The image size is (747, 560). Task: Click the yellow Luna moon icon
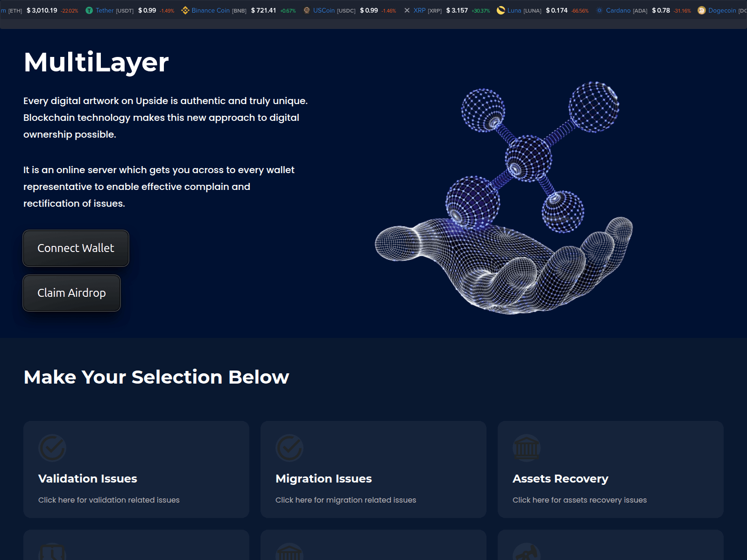click(501, 10)
